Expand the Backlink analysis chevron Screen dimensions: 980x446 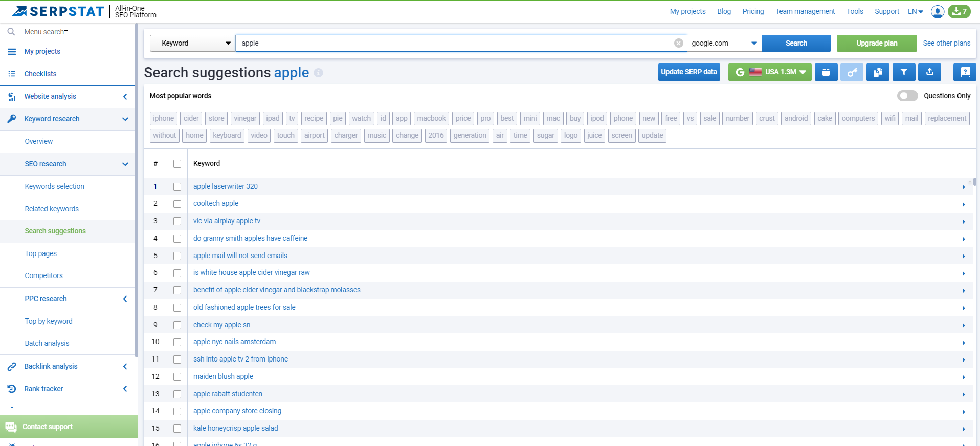[x=125, y=366]
